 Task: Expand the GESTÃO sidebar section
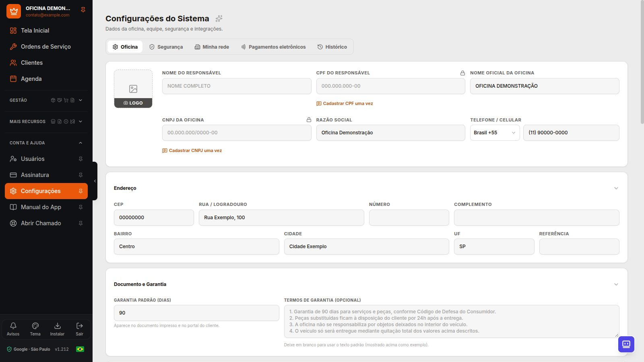(46, 100)
